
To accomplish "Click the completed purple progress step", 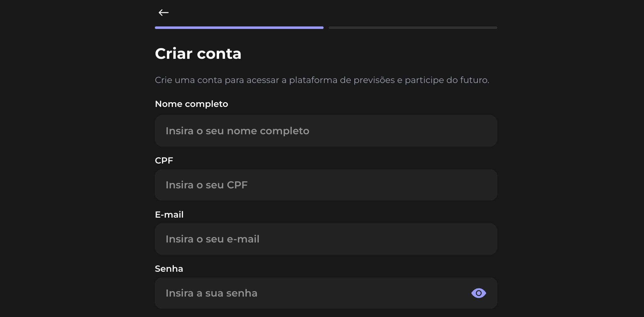I will pyautogui.click(x=239, y=28).
